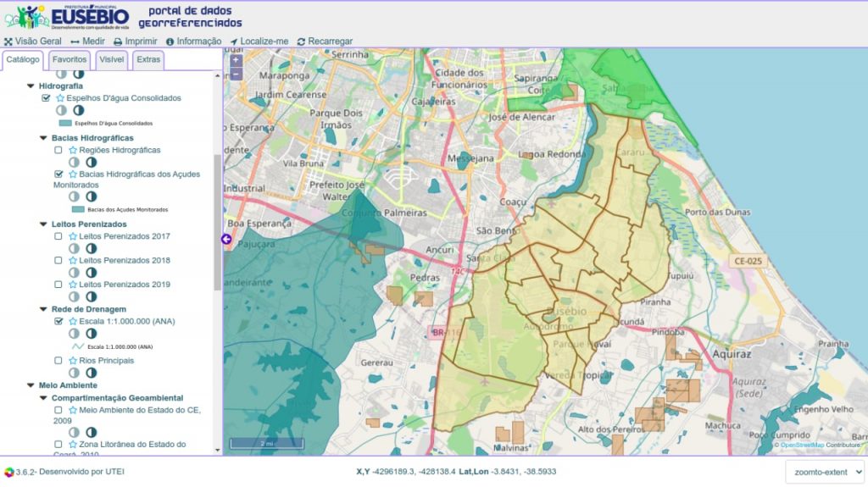Collapse the Meio Ambiente group
This screenshot has height=487, width=868.
[31, 385]
